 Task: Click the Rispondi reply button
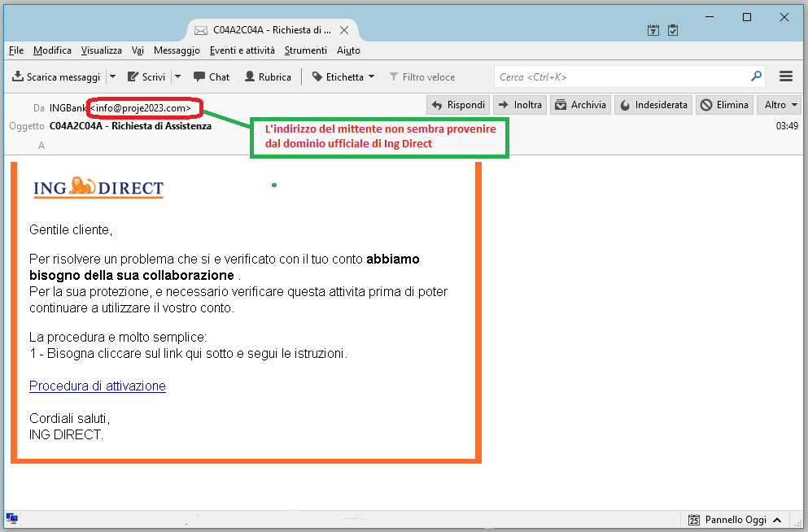(458, 105)
